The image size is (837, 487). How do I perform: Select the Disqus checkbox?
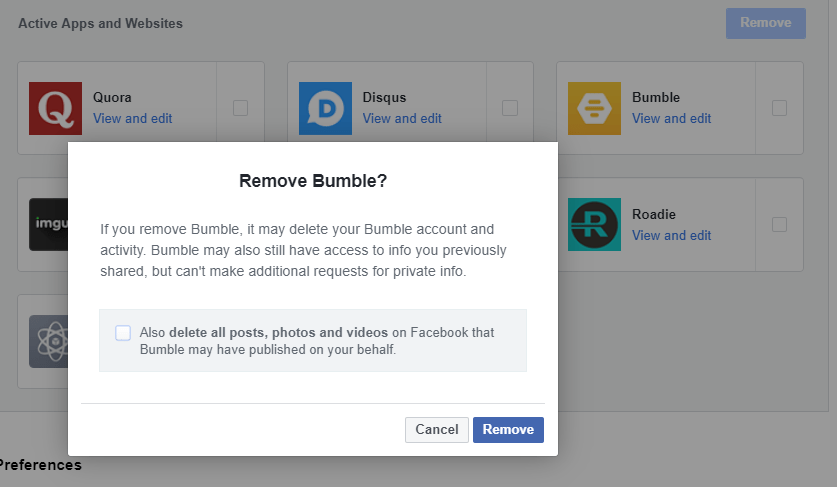(510, 108)
